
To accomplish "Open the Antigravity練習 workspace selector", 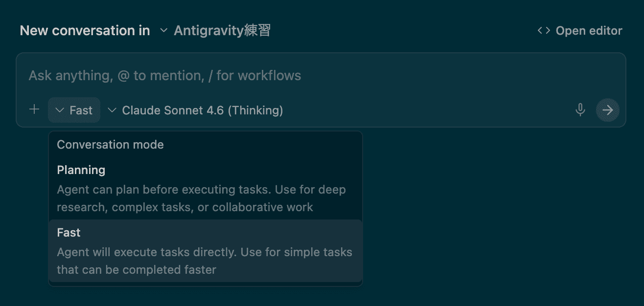I will click(x=215, y=31).
